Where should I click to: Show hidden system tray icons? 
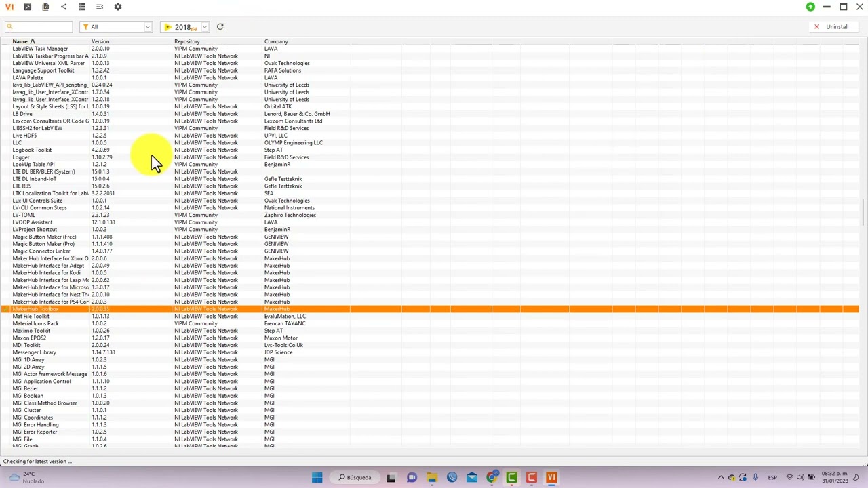(x=721, y=477)
